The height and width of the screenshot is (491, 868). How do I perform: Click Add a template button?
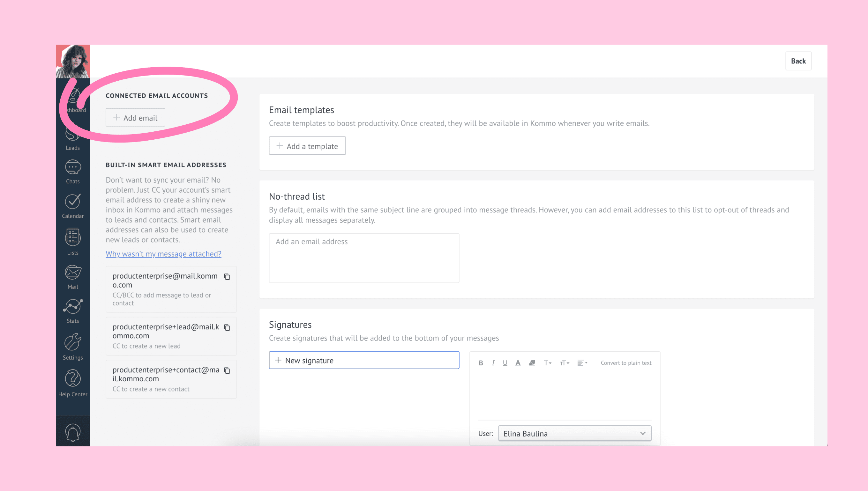point(307,146)
